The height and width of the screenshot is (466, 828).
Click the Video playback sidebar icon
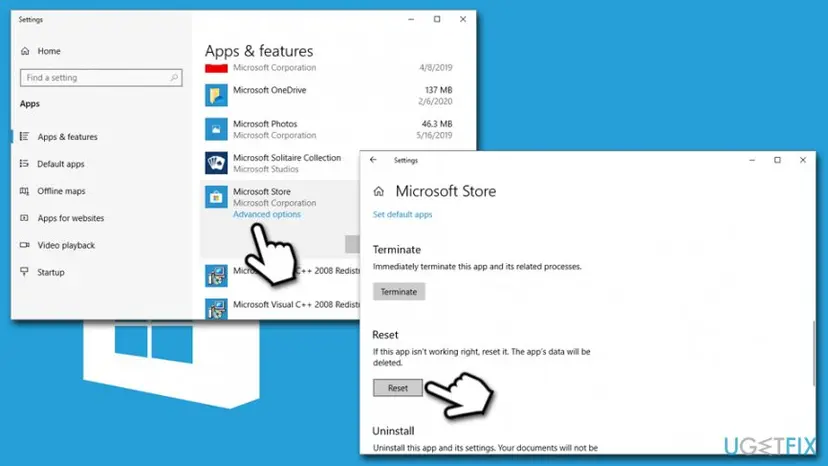pyautogui.click(x=24, y=245)
